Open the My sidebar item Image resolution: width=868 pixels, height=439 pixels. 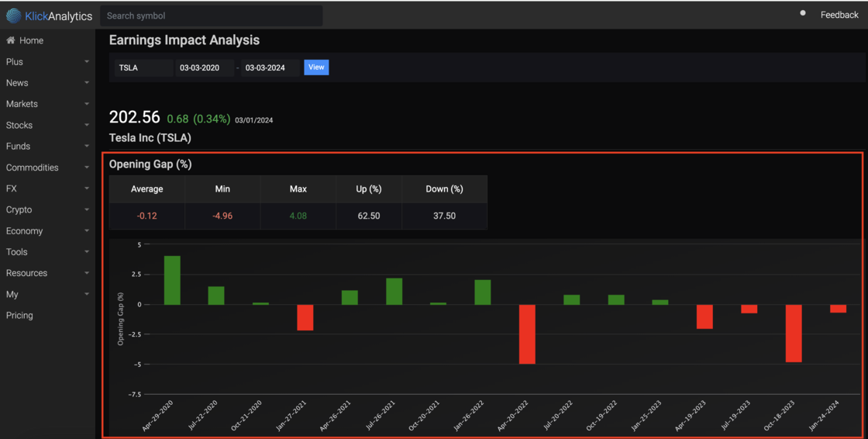point(12,294)
